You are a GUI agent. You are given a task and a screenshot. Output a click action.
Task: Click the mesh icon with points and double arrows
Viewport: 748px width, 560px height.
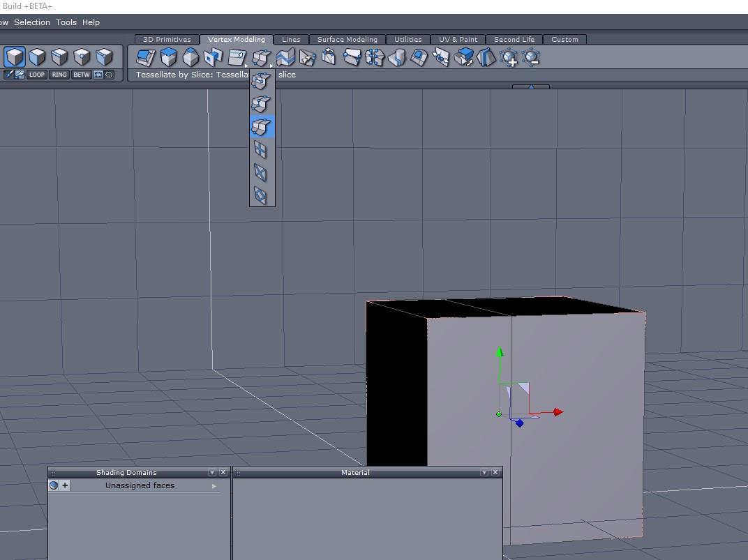[x=441, y=58]
